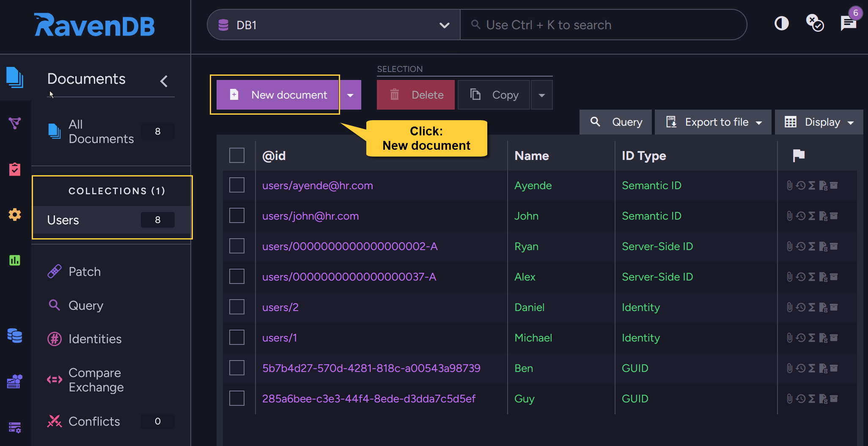Check the box for Guy's GUID document

[237, 398]
